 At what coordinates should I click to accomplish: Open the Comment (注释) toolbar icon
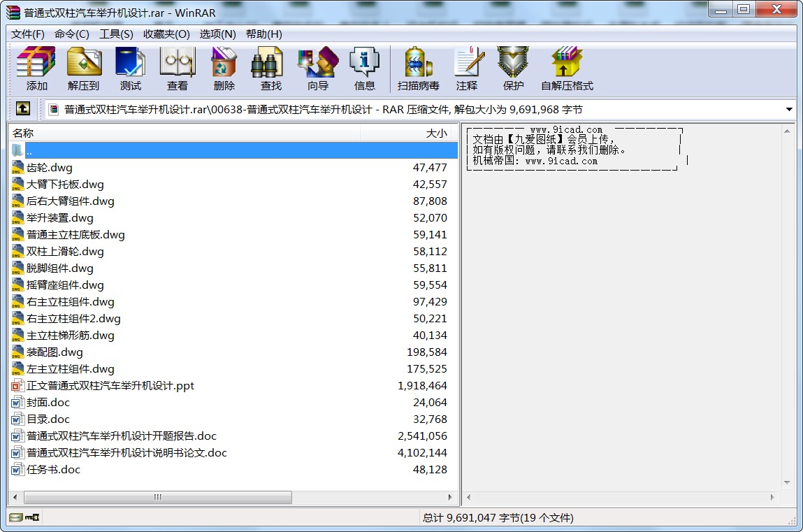pyautogui.click(x=466, y=69)
